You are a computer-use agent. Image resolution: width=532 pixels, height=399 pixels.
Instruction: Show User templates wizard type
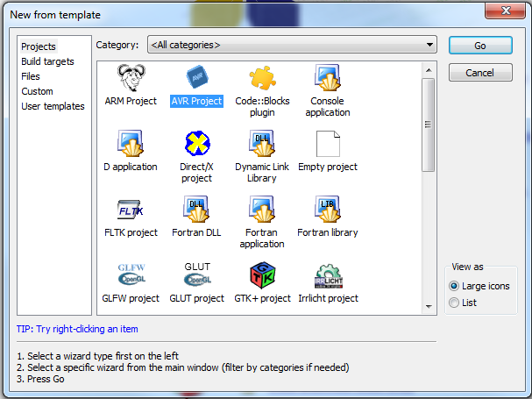pyautogui.click(x=53, y=106)
